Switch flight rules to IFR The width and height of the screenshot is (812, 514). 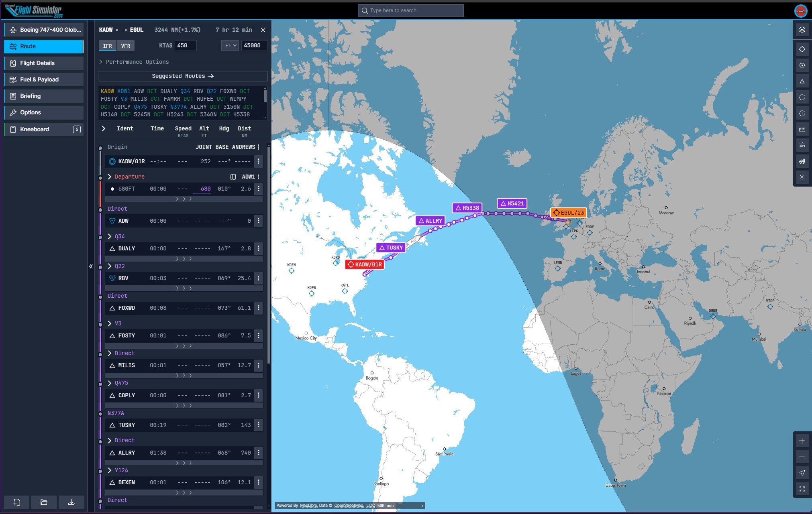[108, 46]
